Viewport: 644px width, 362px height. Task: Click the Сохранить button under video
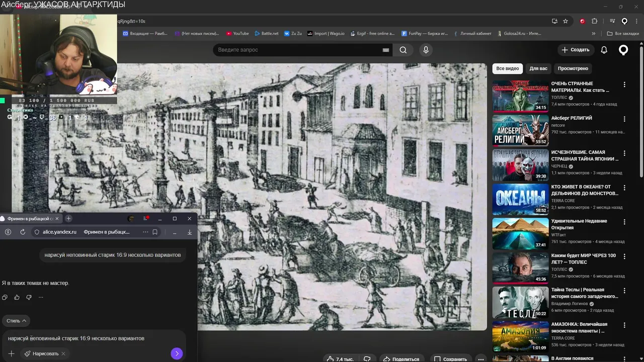coord(451,359)
